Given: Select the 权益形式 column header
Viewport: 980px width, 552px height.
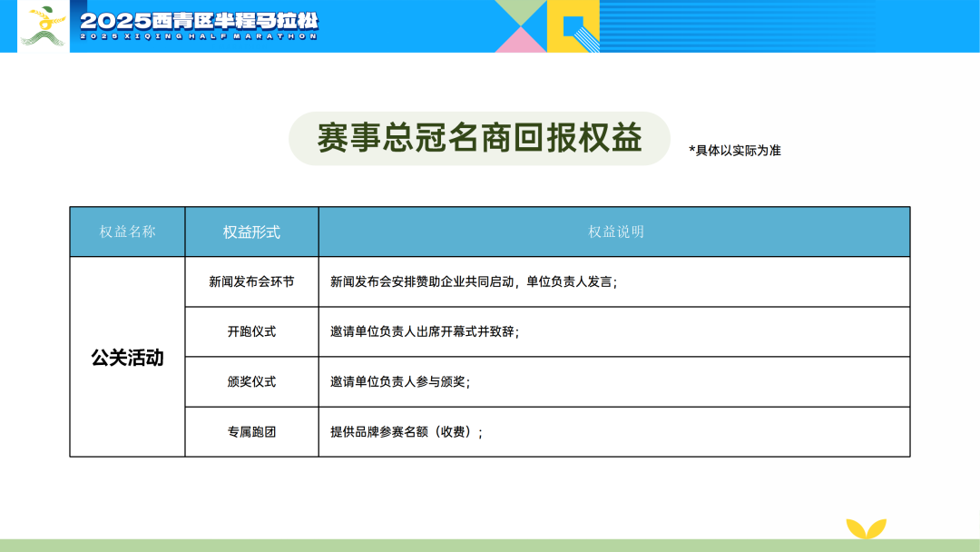Looking at the screenshot, I should click(x=251, y=232).
